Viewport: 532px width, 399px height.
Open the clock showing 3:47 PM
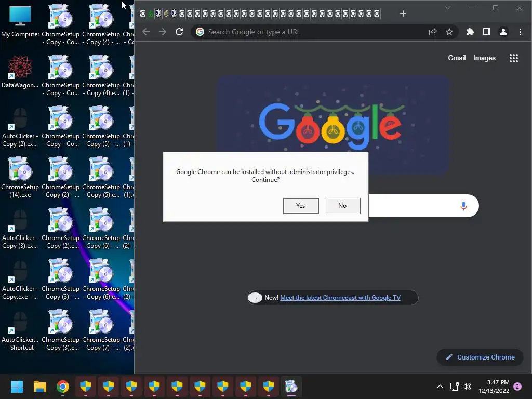coord(494,387)
